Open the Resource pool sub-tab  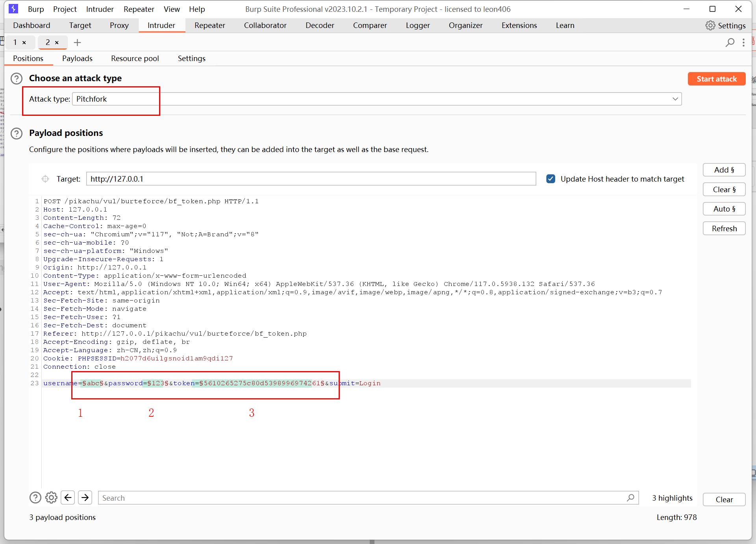point(135,58)
